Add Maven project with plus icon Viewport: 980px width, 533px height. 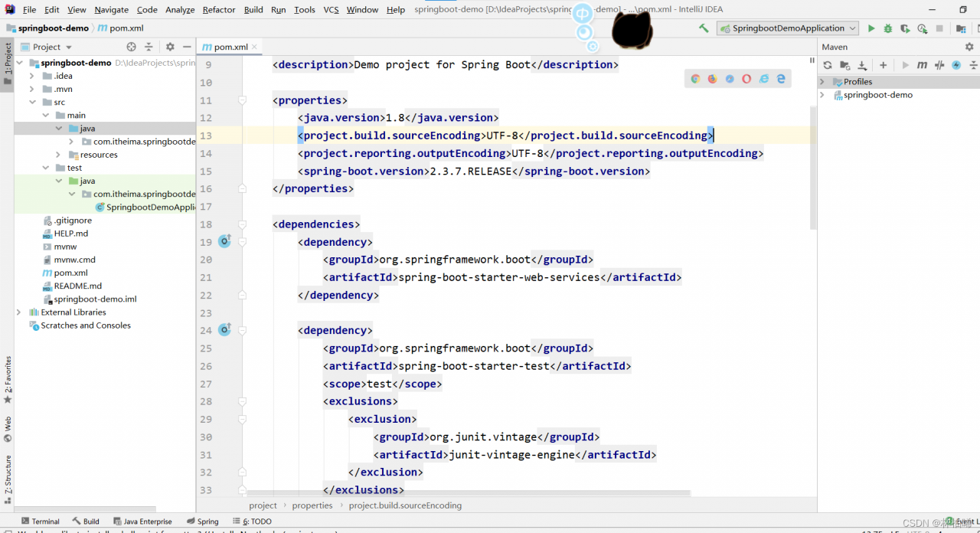[883, 65]
